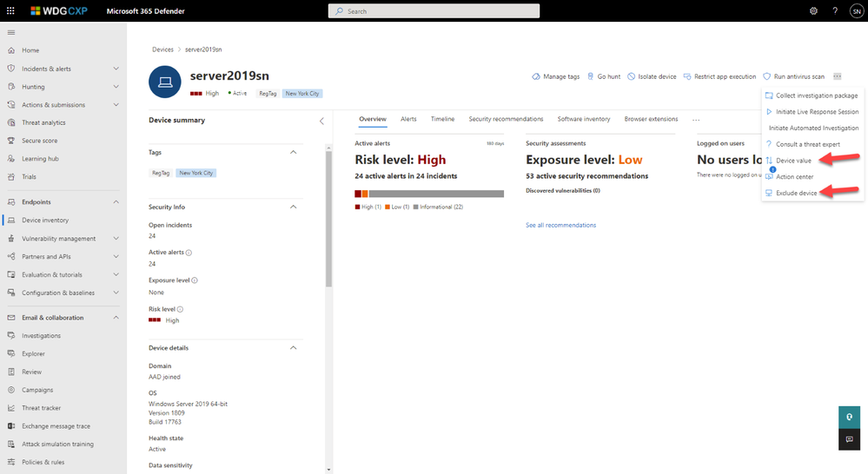Click the Risk level info icon
This screenshot has height=474, width=868.
pos(180,309)
